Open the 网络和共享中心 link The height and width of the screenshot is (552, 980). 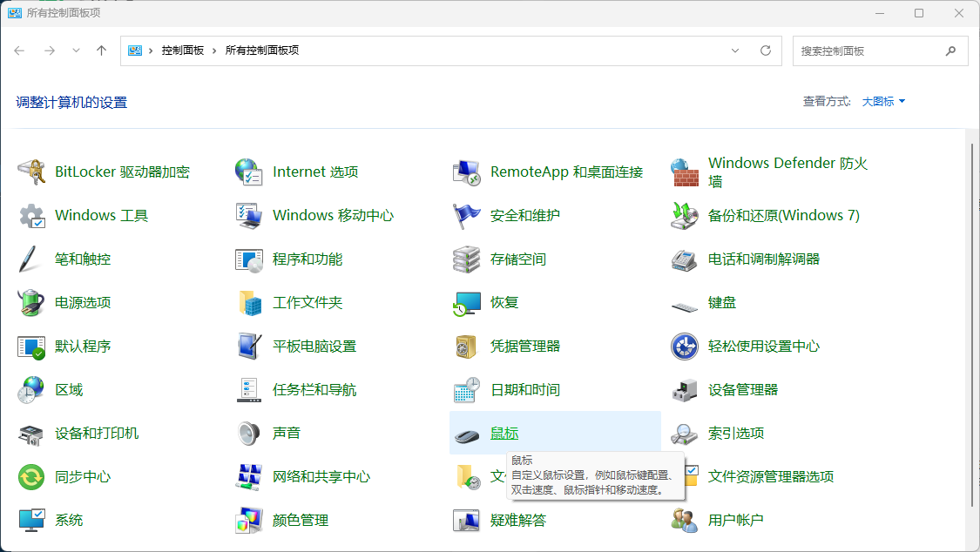[321, 477]
